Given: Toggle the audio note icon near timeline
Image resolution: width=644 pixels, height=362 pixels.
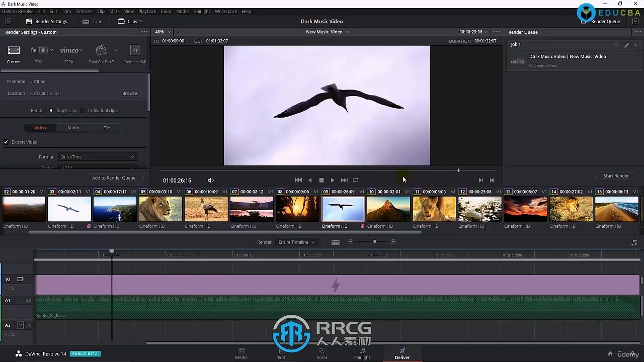Looking at the screenshot, I should [634, 242].
